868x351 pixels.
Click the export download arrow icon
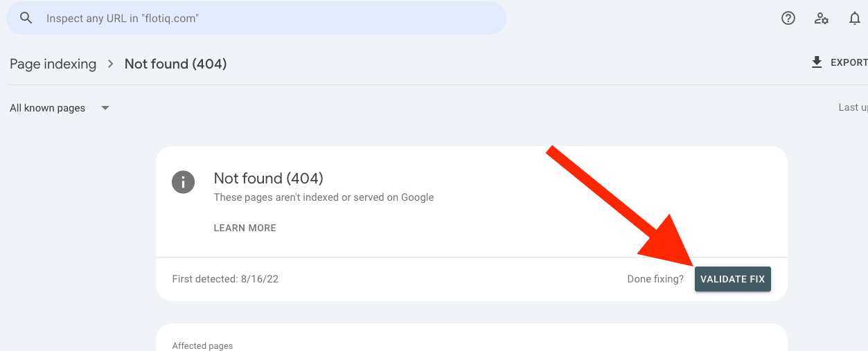[x=817, y=62]
